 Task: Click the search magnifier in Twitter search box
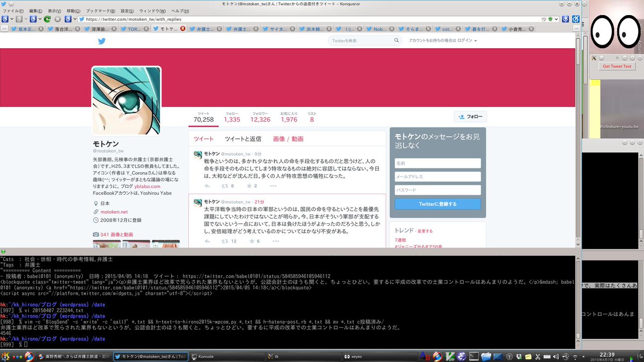(x=396, y=40)
